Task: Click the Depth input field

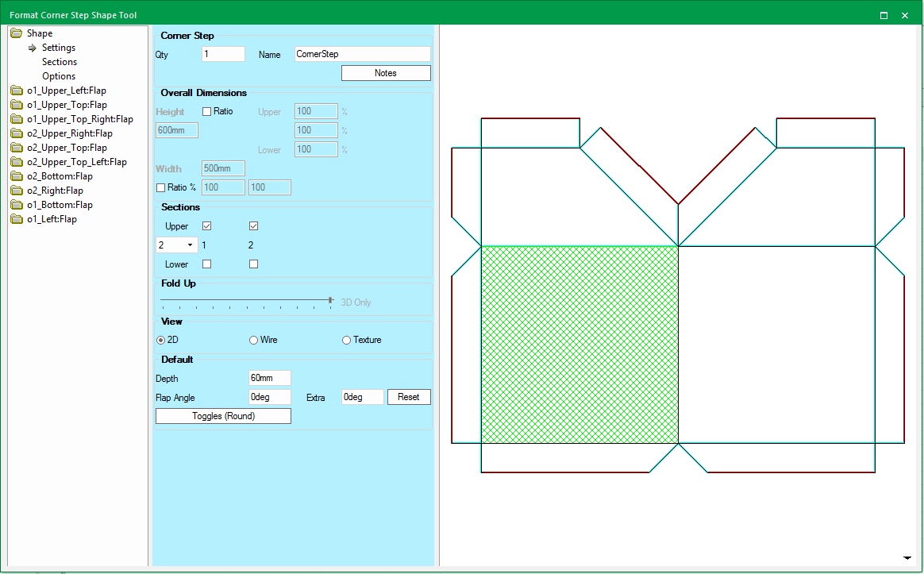Action: [270, 378]
